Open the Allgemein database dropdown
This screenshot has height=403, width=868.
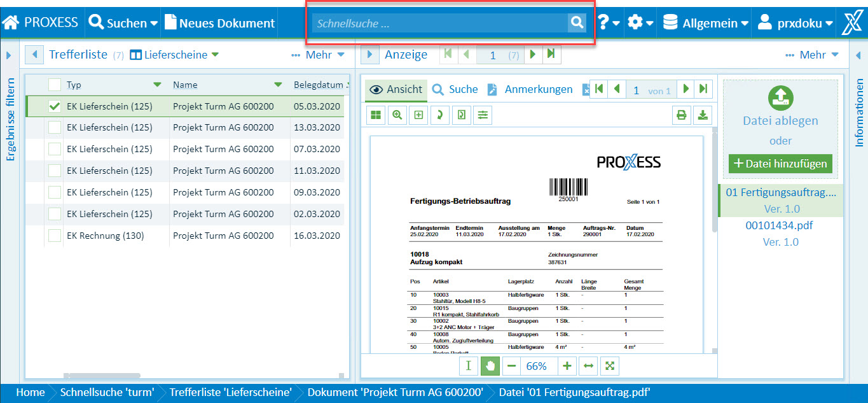coord(705,23)
